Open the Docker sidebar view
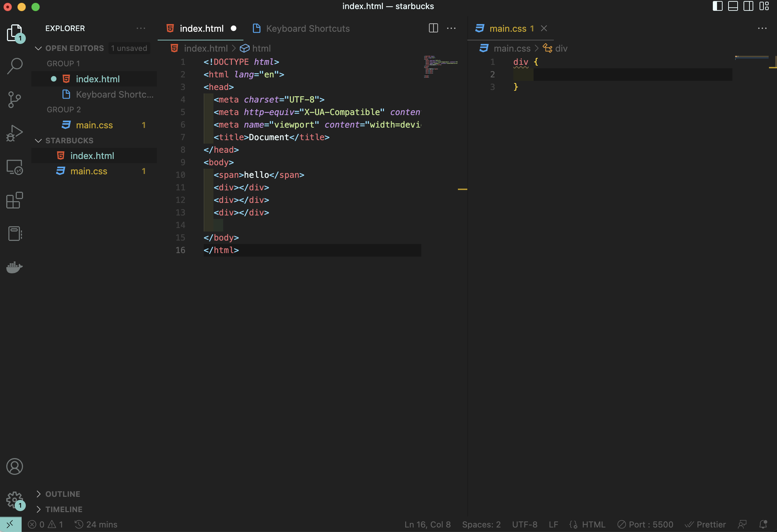777x532 pixels. click(15, 267)
